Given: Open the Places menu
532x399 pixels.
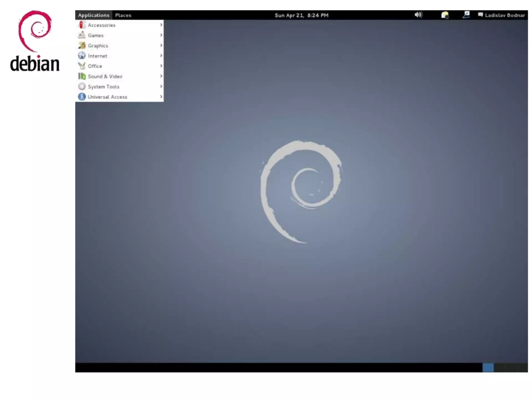Looking at the screenshot, I should coord(123,15).
